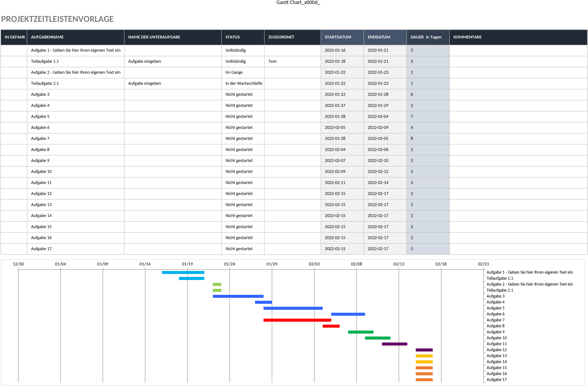
Task: Select table cell Teilaufgabe 1.1
Action: [76, 62]
